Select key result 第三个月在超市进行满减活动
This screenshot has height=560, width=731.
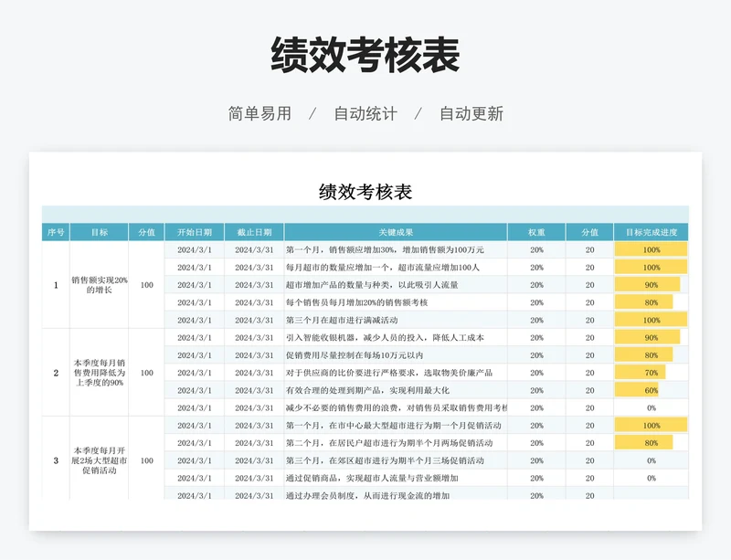click(396, 320)
